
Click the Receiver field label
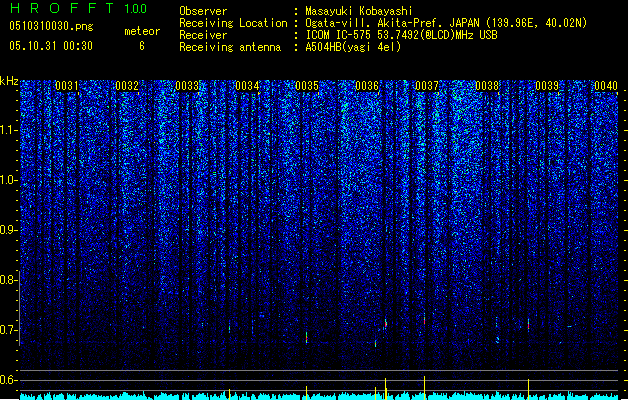click(x=203, y=35)
